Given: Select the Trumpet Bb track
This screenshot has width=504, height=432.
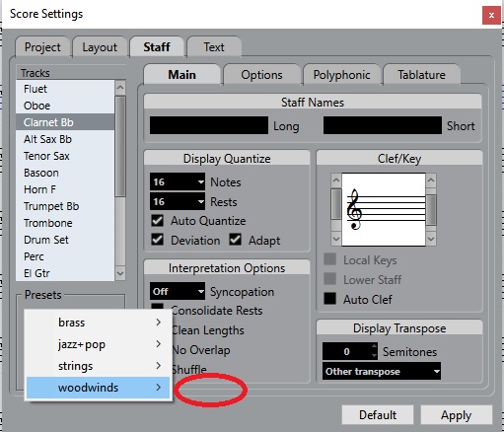Looking at the screenshot, I should tap(65, 206).
